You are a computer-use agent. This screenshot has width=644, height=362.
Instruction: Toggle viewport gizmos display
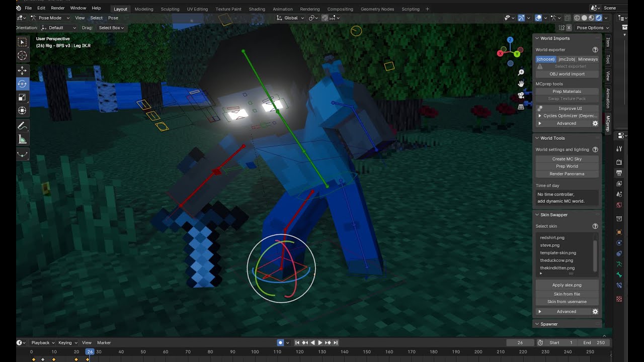click(521, 18)
